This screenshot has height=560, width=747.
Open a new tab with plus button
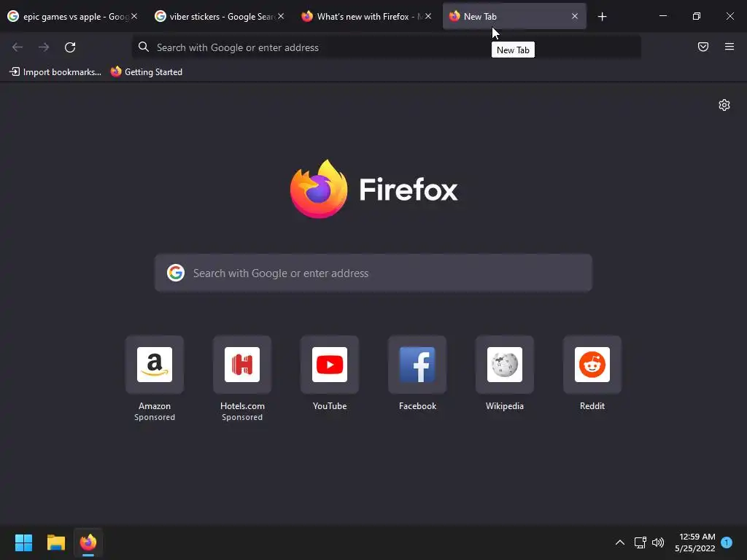coord(602,17)
